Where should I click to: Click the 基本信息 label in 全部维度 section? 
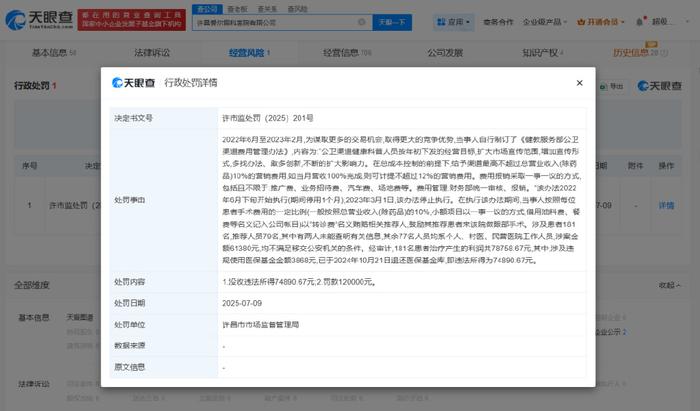[x=33, y=318]
